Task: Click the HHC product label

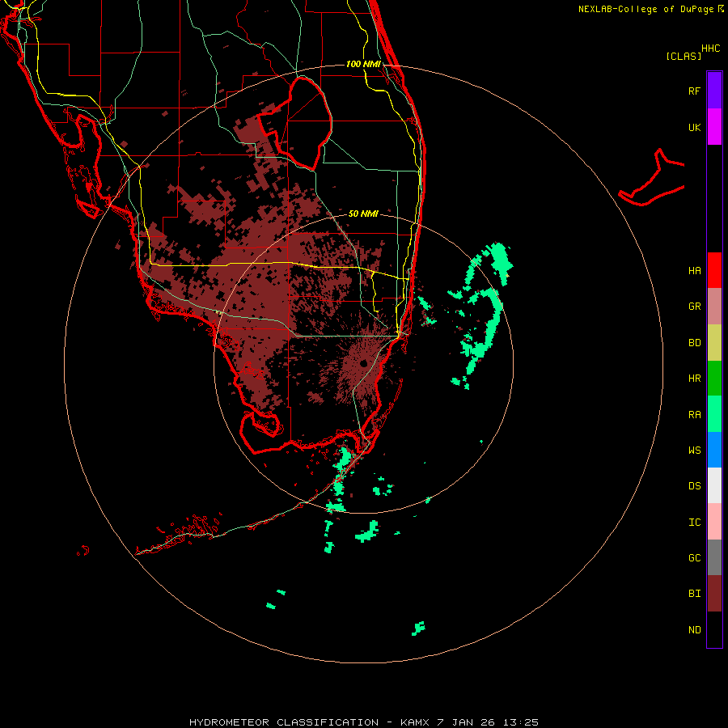Action: point(711,49)
